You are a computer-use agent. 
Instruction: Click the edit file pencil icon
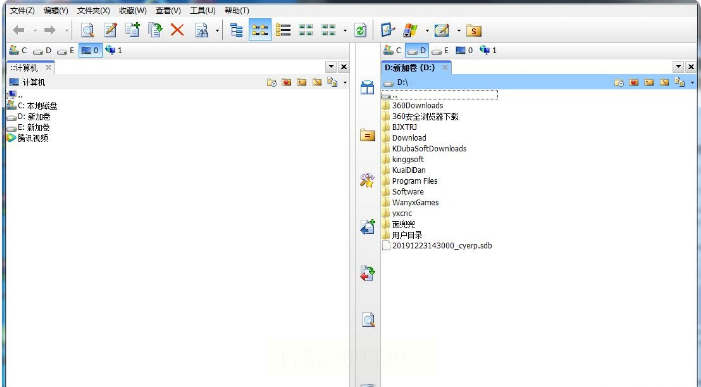[x=110, y=30]
